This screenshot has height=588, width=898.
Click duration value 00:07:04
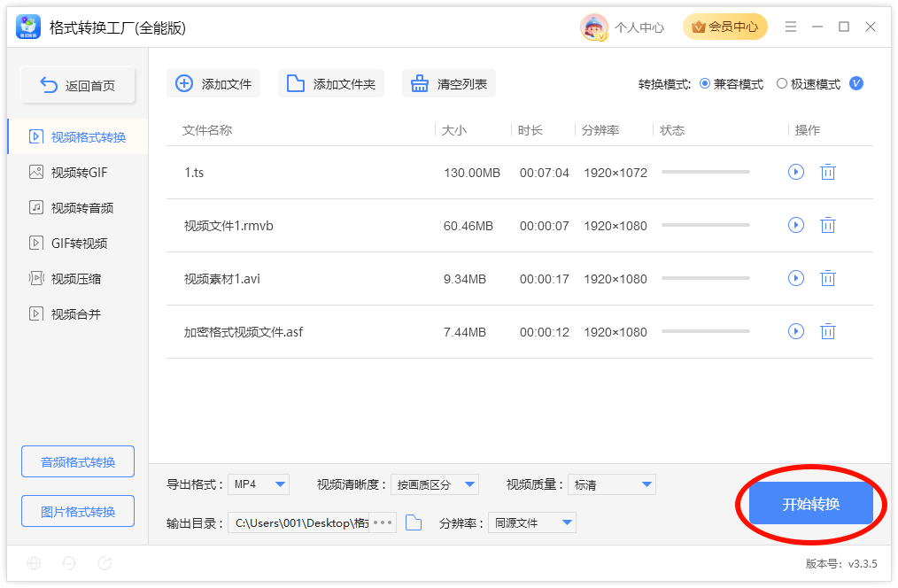[x=544, y=173]
